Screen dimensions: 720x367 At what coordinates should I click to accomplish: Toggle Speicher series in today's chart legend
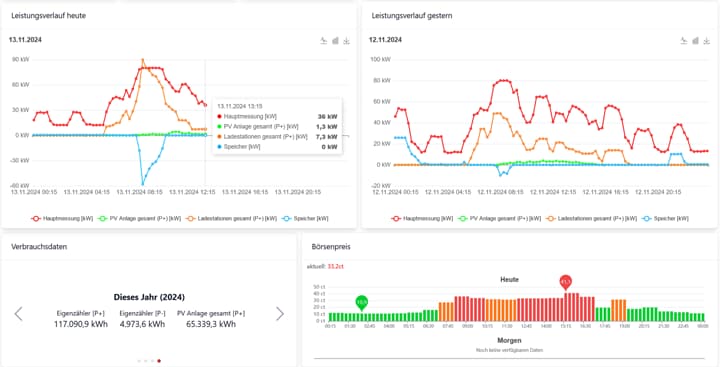(305, 219)
